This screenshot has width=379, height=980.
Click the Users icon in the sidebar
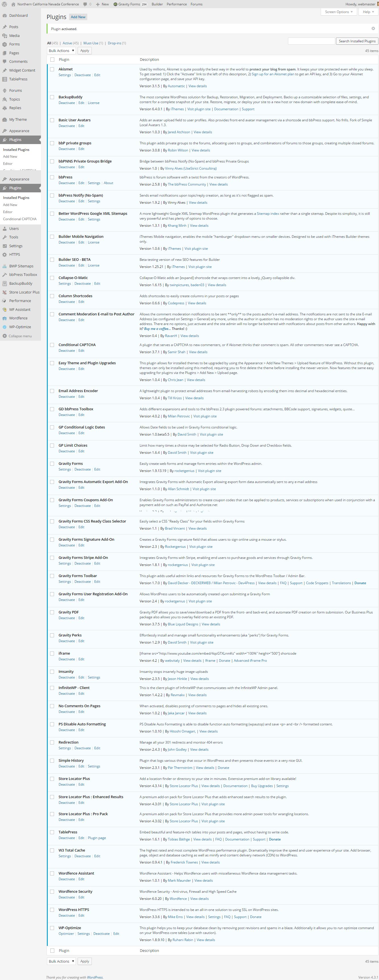[x=5, y=229]
